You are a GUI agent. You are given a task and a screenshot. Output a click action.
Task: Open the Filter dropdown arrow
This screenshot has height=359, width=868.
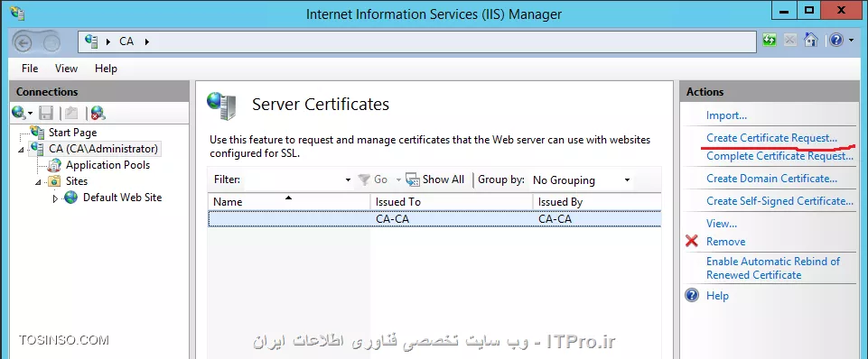[x=349, y=179]
